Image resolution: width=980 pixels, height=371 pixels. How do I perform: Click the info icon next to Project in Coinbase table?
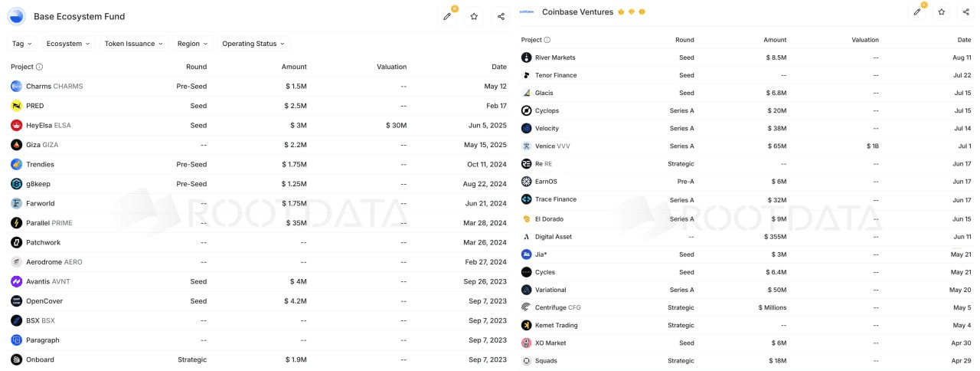[x=547, y=40]
